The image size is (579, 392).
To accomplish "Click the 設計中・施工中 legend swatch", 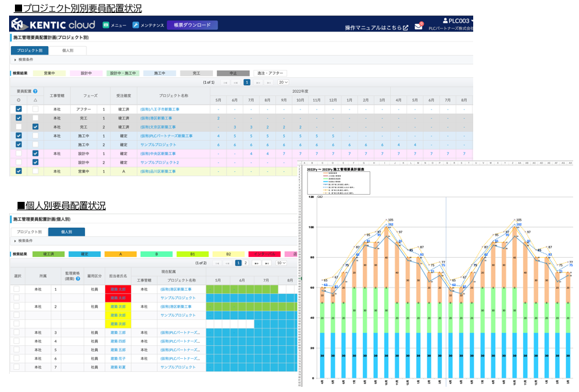I will 123,73.
